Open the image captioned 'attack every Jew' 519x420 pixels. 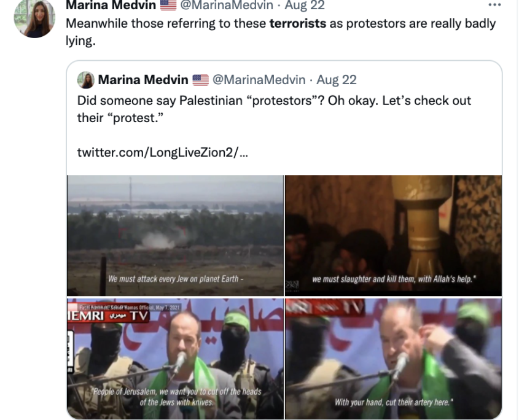coord(175,235)
